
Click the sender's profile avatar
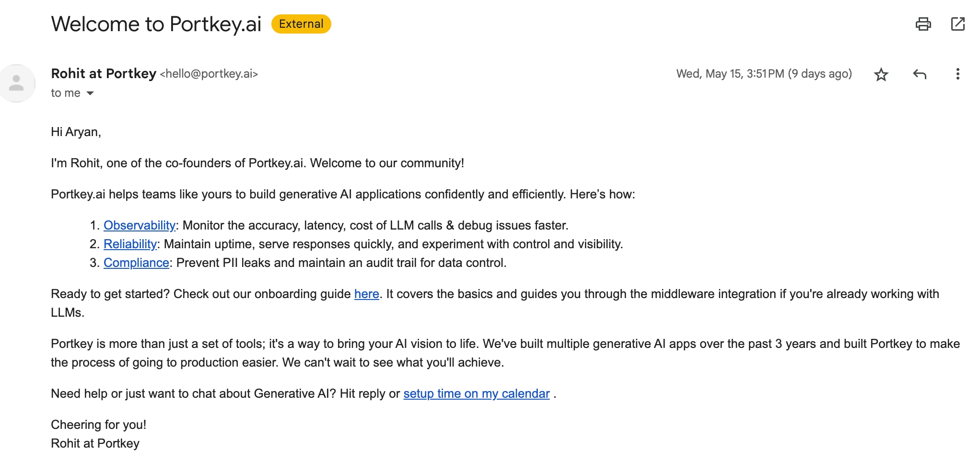pyautogui.click(x=17, y=83)
